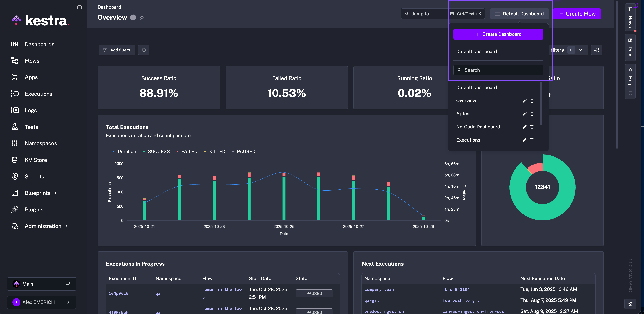This screenshot has height=314, width=644.
Task: Open the Logs section in the sidebar
Action: point(31,110)
